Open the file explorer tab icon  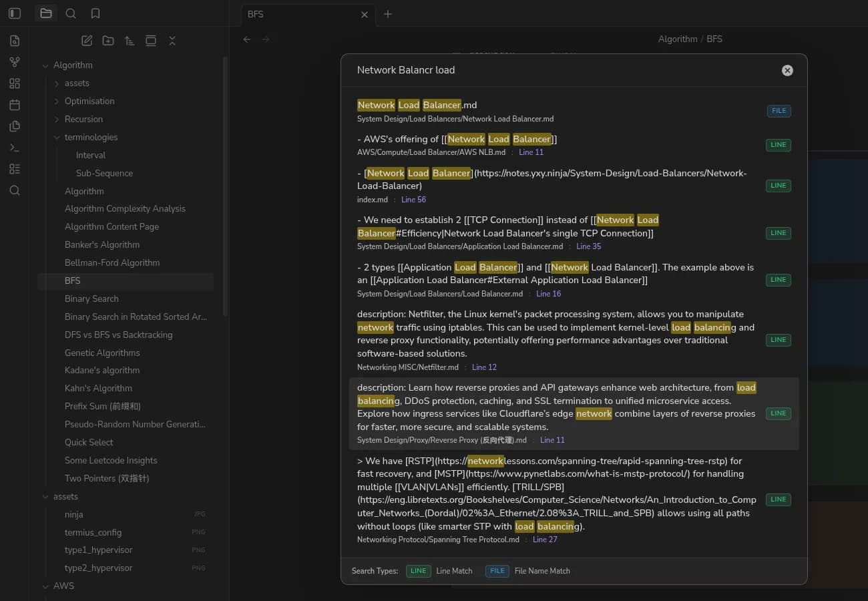tap(46, 13)
